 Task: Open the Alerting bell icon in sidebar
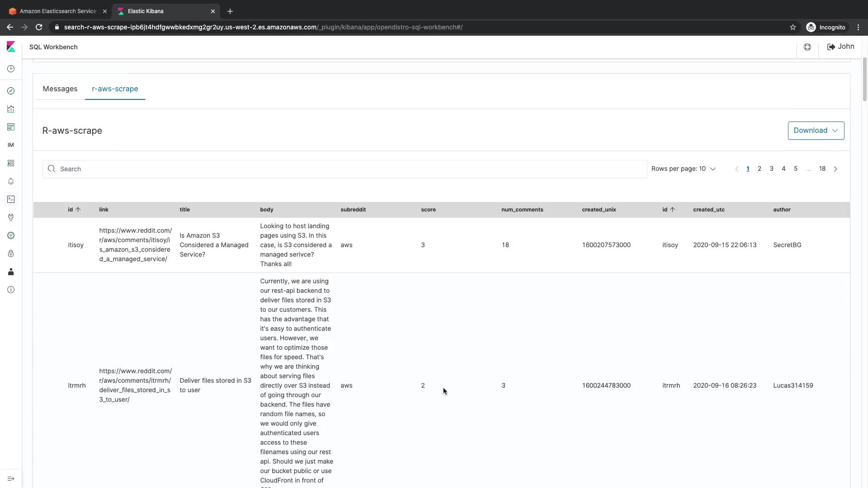(11, 181)
